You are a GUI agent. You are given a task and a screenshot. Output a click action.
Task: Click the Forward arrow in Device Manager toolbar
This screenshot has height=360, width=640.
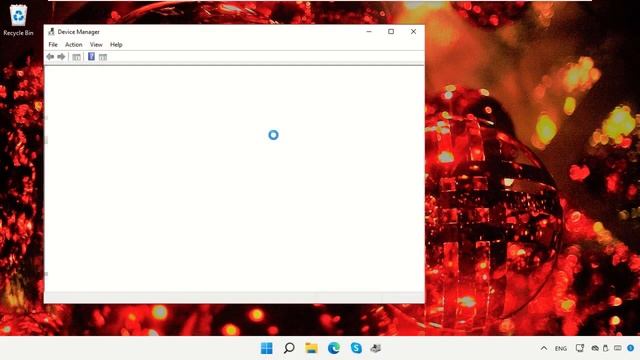point(61,57)
